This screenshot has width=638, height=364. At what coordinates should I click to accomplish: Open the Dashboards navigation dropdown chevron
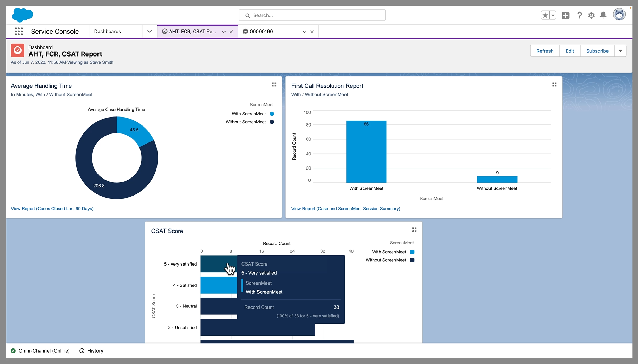click(150, 31)
